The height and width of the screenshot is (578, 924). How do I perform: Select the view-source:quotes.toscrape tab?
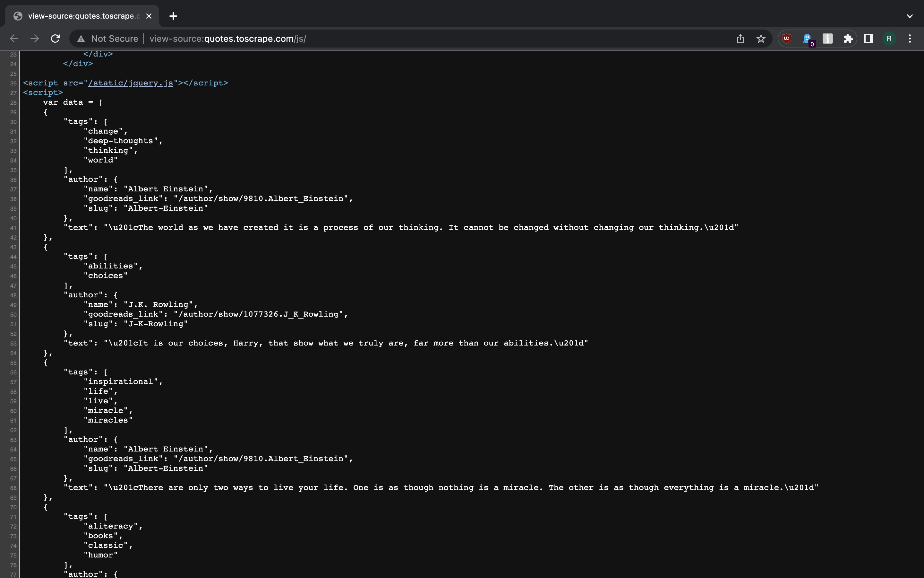[x=82, y=16]
